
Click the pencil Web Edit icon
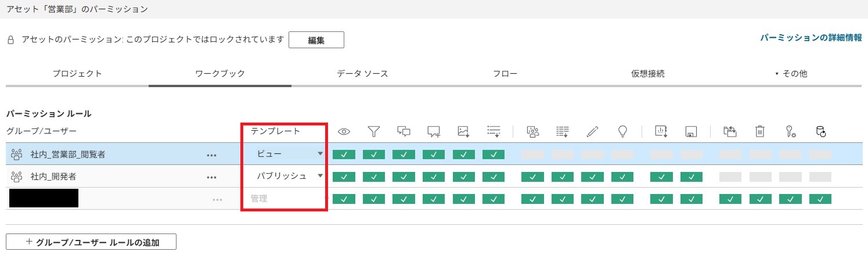pyautogui.click(x=592, y=132)
